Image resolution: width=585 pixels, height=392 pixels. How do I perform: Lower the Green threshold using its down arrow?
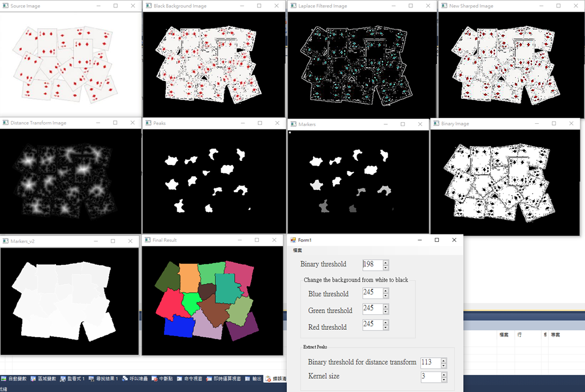(x=386, y=312)
